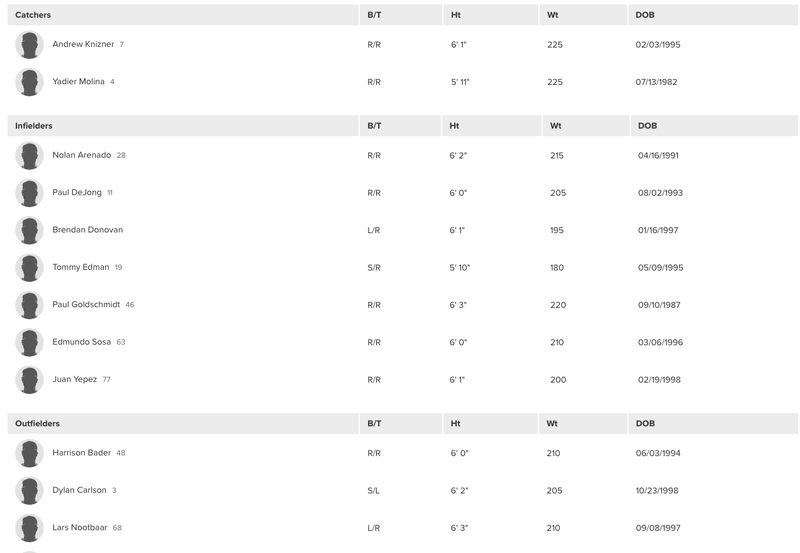Click the Wt column header in Outfielders
This screenshot has width=800, height=553.
coord(552,423)
